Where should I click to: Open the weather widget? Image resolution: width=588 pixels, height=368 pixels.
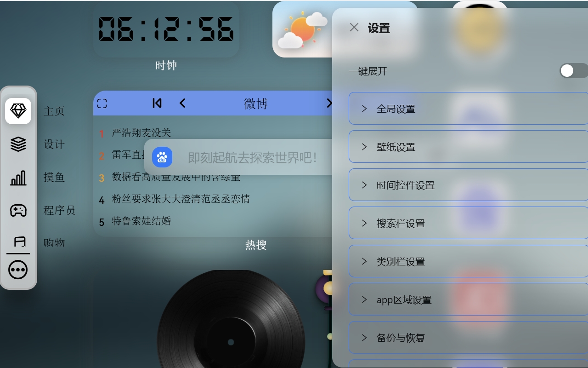pos(303,29)
